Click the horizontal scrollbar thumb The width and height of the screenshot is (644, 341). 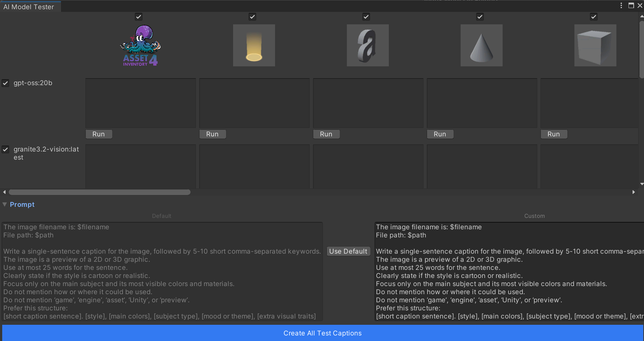[99, 192]
